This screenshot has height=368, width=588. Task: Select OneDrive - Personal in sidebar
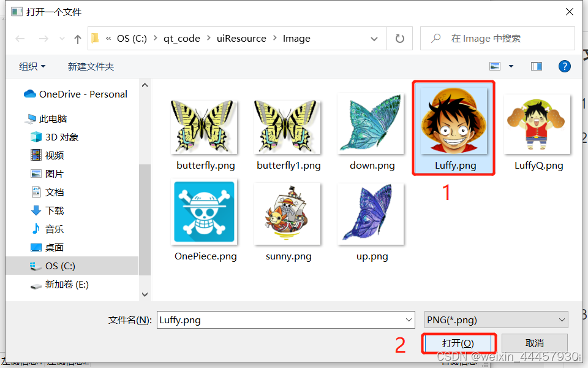75,94
